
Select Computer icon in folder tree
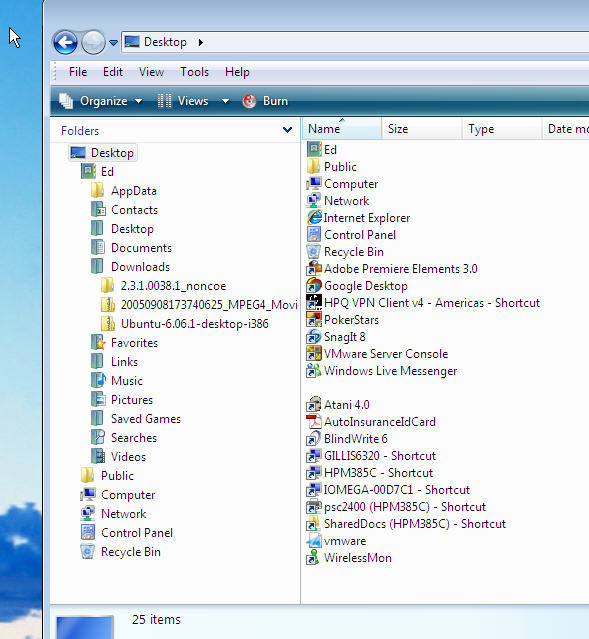pyautogui.click(x=88, y=495)
